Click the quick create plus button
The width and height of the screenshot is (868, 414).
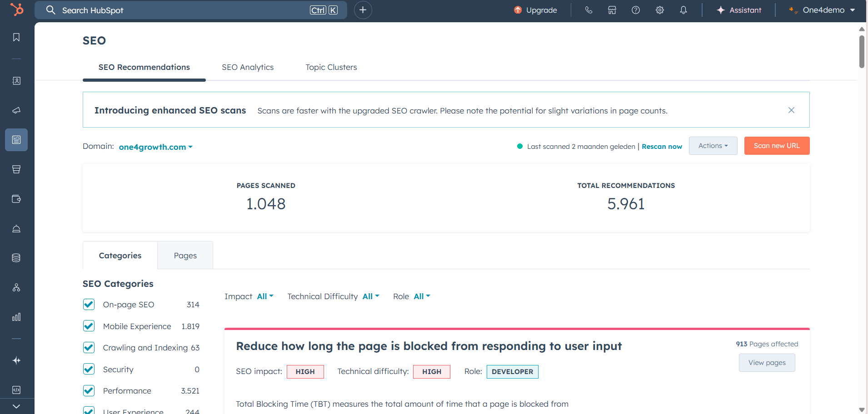[x=363, y=10]
